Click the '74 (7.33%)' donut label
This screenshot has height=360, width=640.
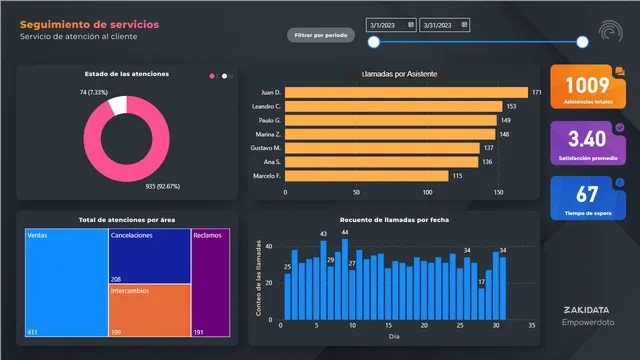93,92
